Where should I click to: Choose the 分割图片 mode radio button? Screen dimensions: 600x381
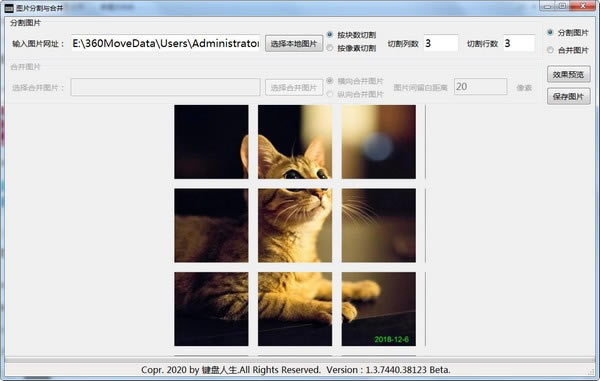(550, 32)
